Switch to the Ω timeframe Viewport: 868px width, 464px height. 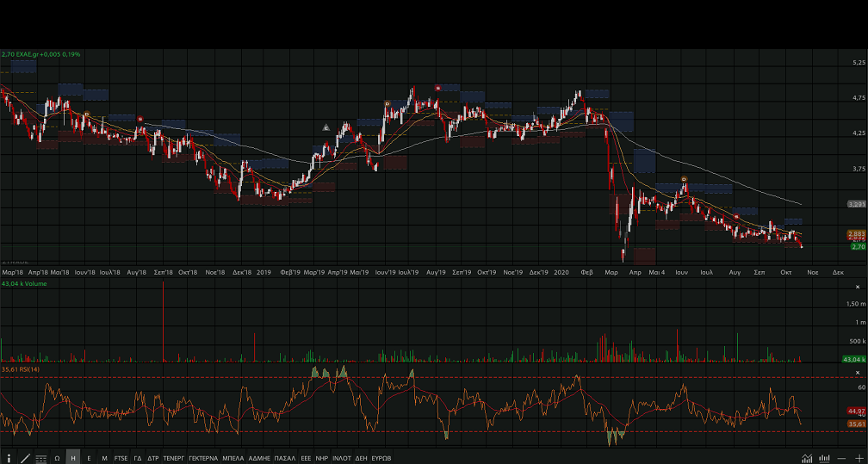point(57,458)
